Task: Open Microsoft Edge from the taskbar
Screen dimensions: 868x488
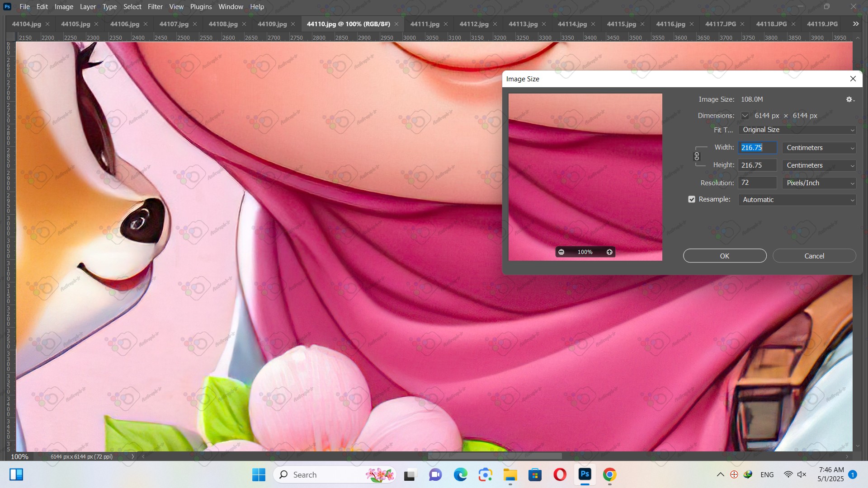Action: tap(460, 474)
